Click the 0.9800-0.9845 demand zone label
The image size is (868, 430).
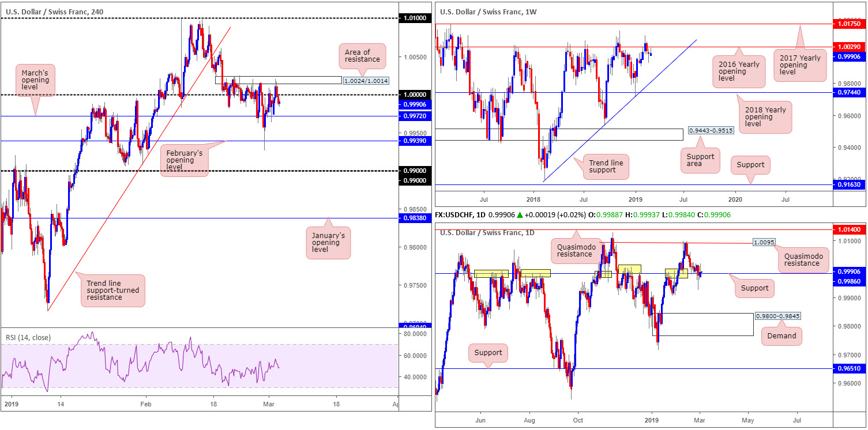click(777, 316)
